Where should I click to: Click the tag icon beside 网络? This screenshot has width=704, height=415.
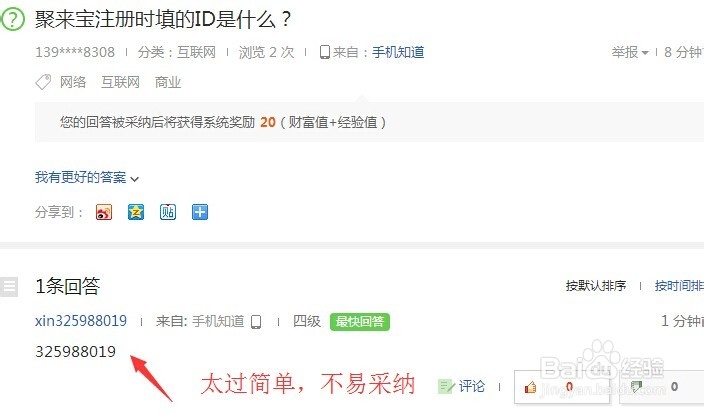[43, 82]
